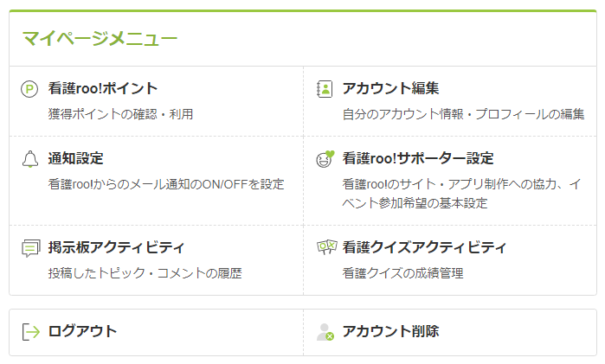Select ログアウト to sign out

157,332
